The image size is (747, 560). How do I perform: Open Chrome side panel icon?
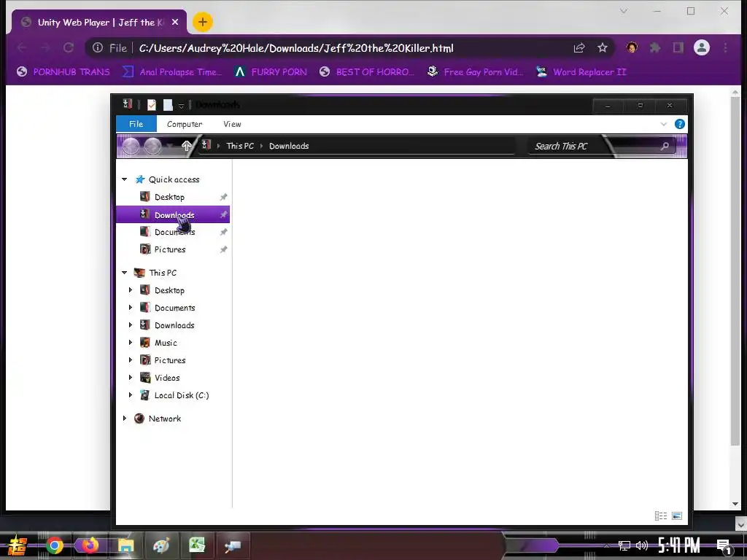click(678, 47)
